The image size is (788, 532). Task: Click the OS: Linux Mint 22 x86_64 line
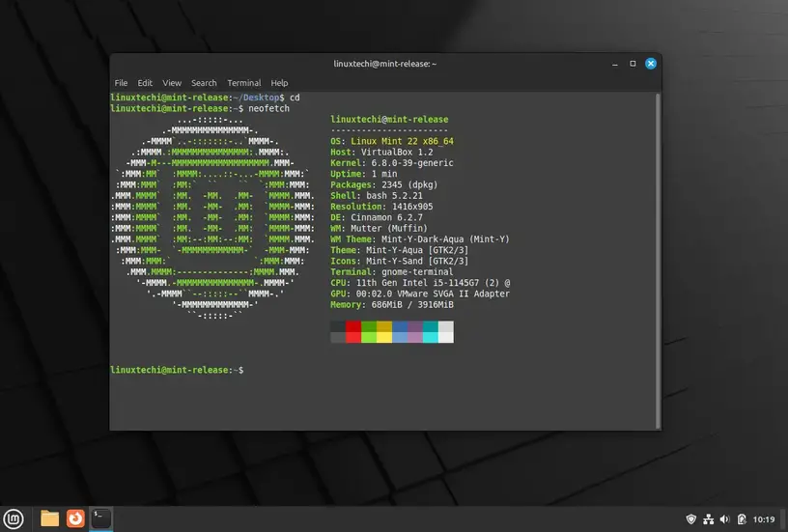[x=391, y=141]
